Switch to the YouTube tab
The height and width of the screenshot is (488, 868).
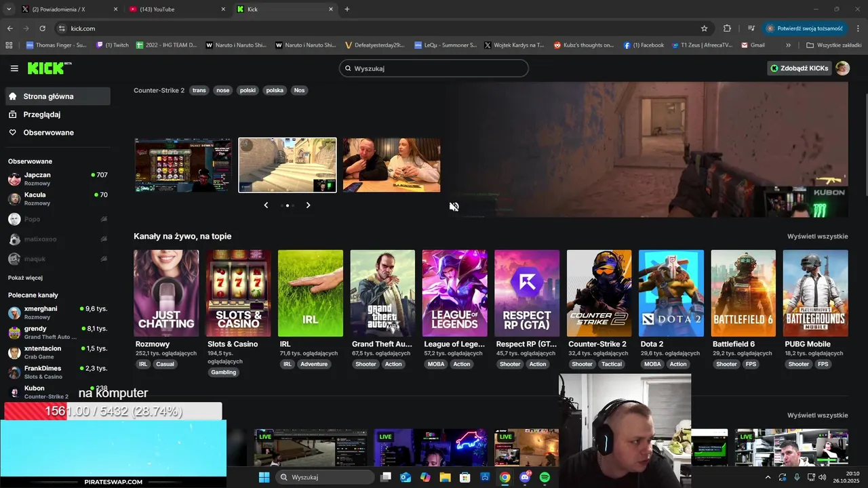point(176,9)
